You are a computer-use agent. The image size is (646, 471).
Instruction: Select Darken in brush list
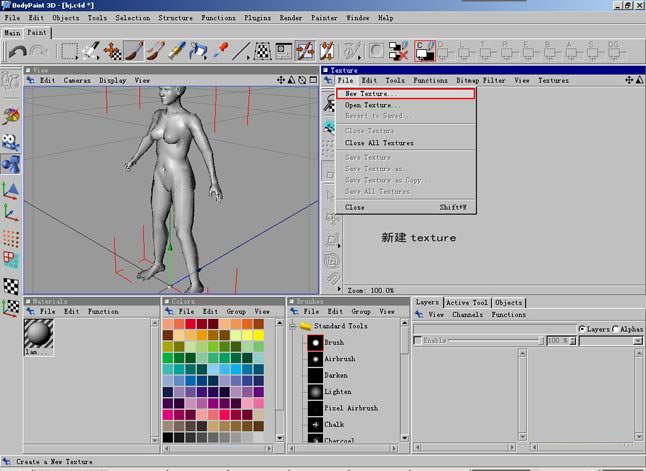336,375
